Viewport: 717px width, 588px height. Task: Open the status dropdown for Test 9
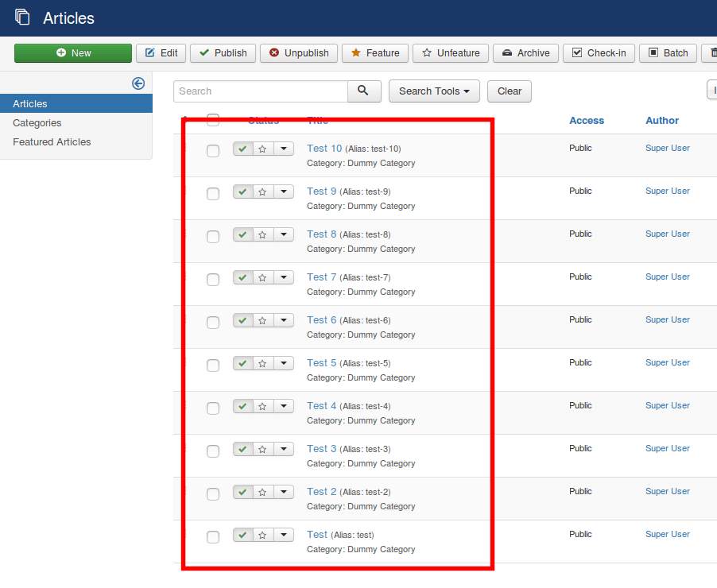pyautogui.click(x=284, y=191)
